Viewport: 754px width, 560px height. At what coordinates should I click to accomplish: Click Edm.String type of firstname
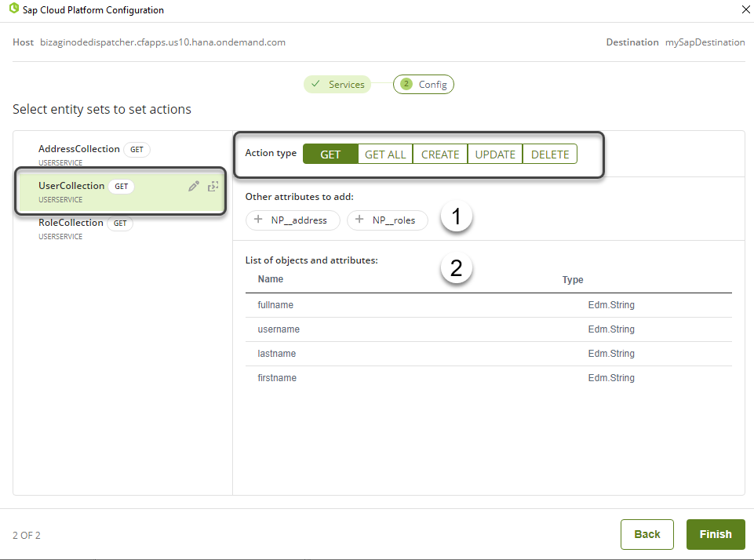pos(611,378)
